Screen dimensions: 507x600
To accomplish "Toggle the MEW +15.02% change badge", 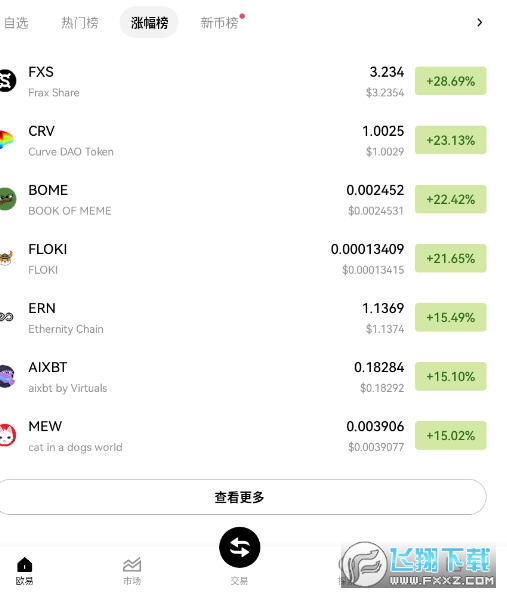I will click(451, 435).
